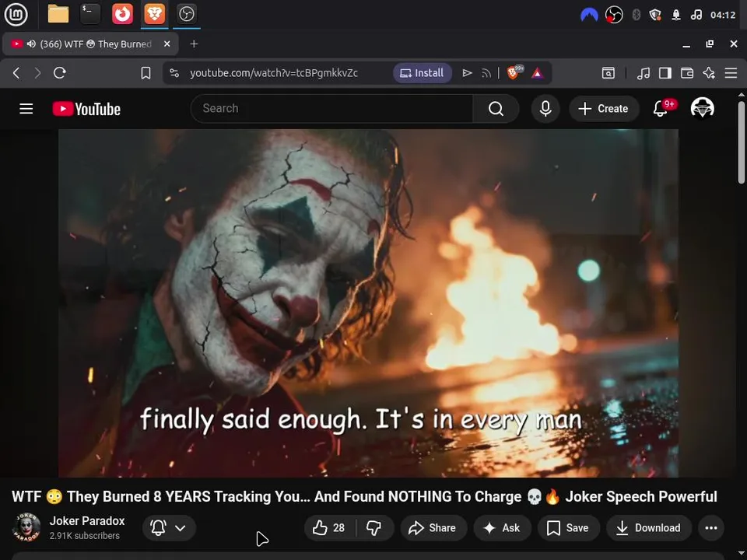Click the YouTube Search field

(331, 109)
